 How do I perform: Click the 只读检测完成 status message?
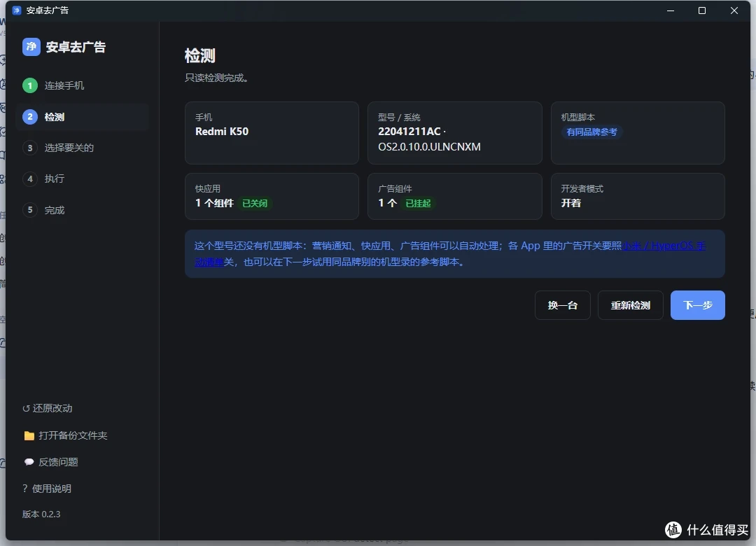tap(216, 78)
